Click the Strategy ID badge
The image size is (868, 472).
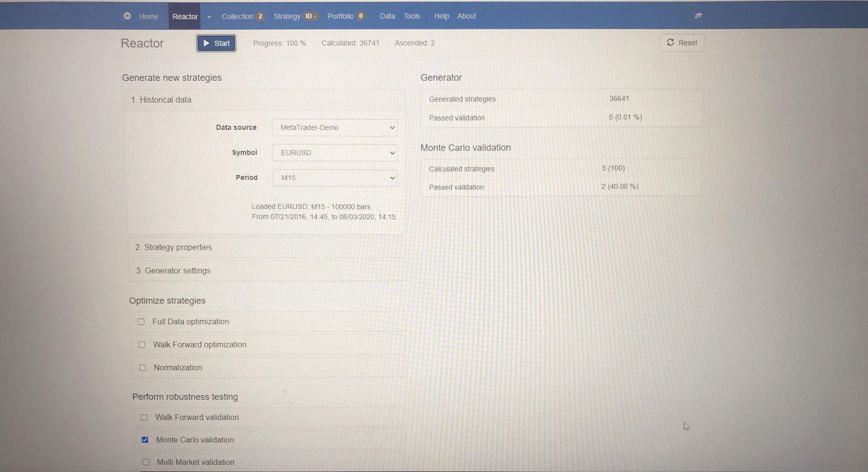[x=310, y=16]
